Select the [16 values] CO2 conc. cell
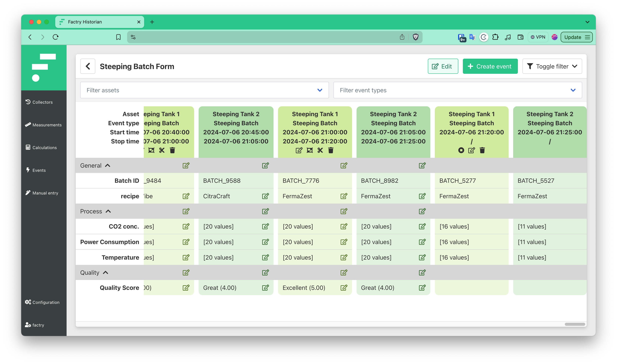 coord(471,226)
